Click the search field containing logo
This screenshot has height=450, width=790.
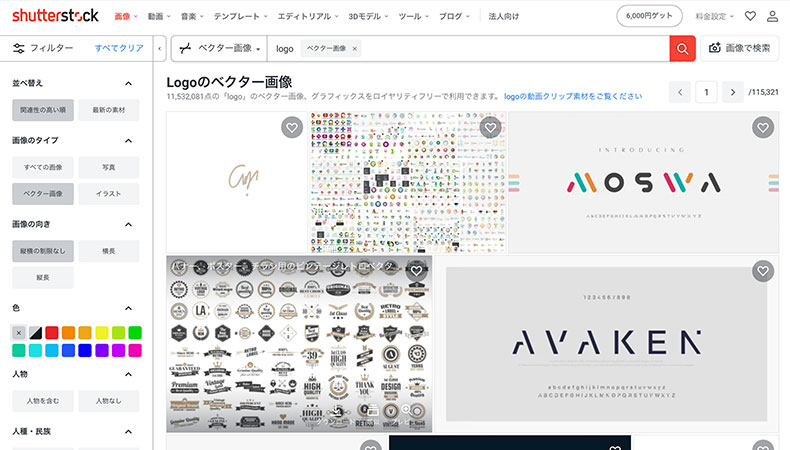click(469, 48)
